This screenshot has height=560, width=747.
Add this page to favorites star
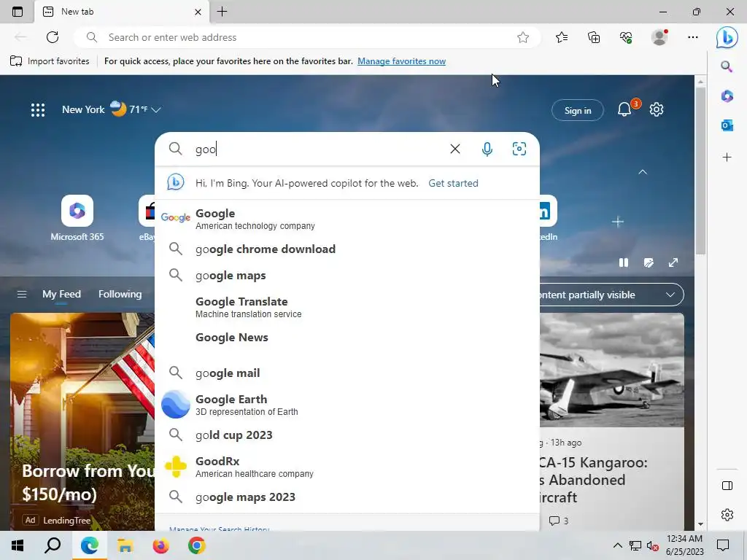[x=522, y=37]
